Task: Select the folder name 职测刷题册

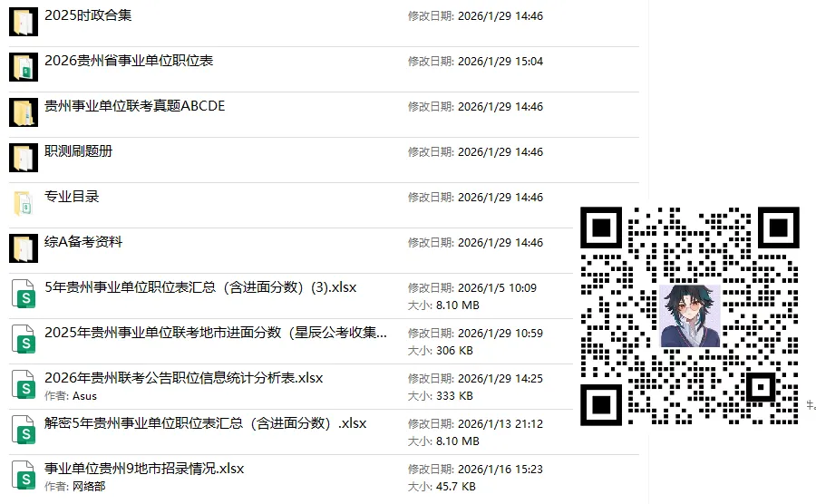Action: point(78,150)
